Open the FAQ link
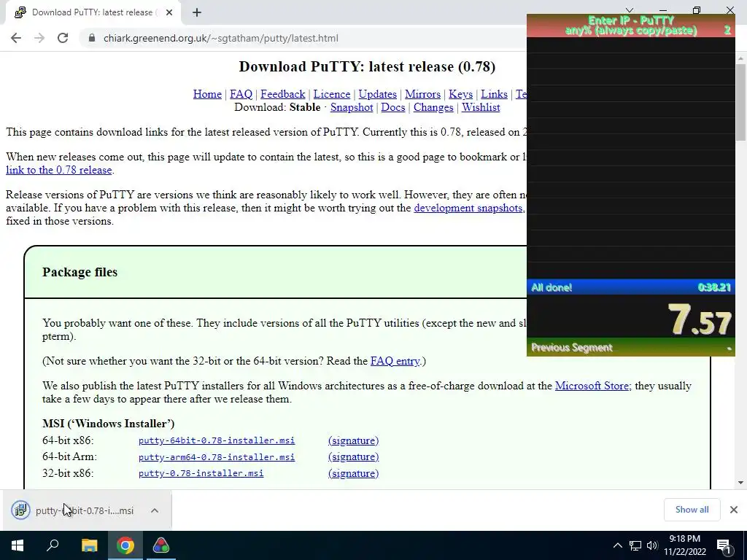This screenshot has height=560, width=747. point(241,94)
